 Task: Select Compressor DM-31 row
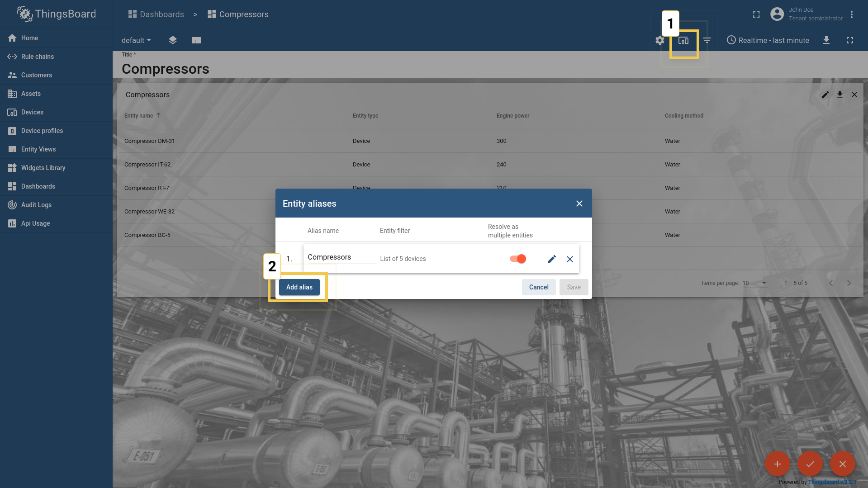[490, 141]
